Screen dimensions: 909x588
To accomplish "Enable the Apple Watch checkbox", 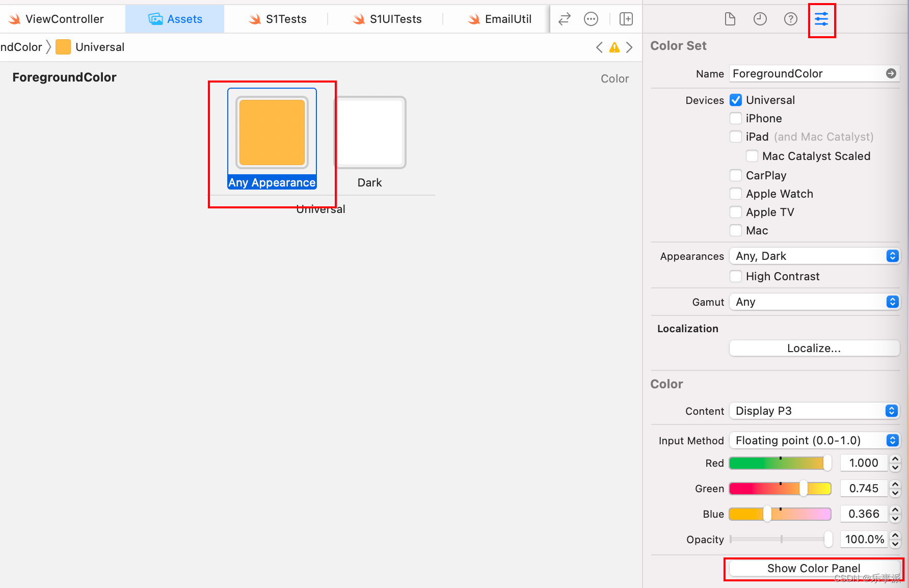I will pos(736,194).
